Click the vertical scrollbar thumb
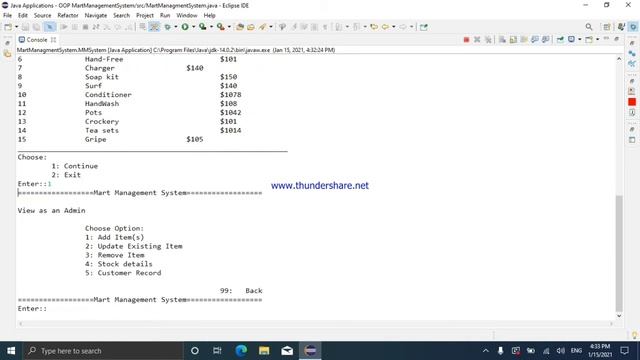Screen dimensions: 640x360 pos(619,253)
